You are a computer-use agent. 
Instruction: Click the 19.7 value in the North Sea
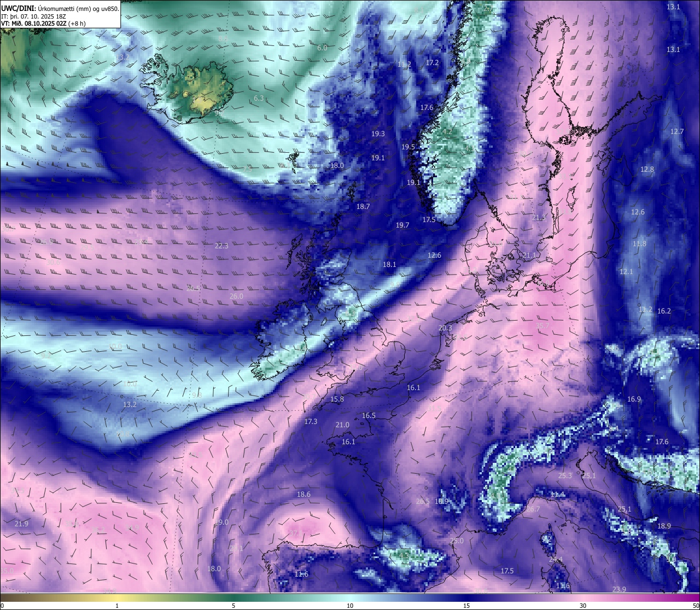pos(402,225)
